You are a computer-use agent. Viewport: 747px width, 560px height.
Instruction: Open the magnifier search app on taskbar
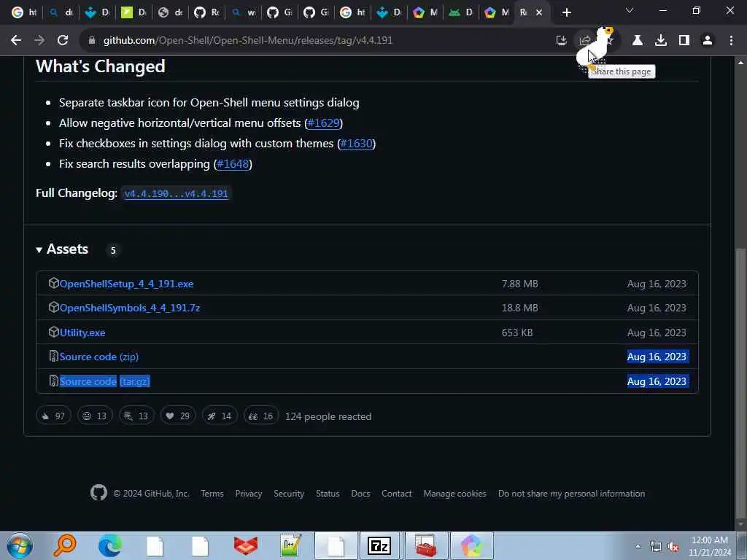point(65,545)
